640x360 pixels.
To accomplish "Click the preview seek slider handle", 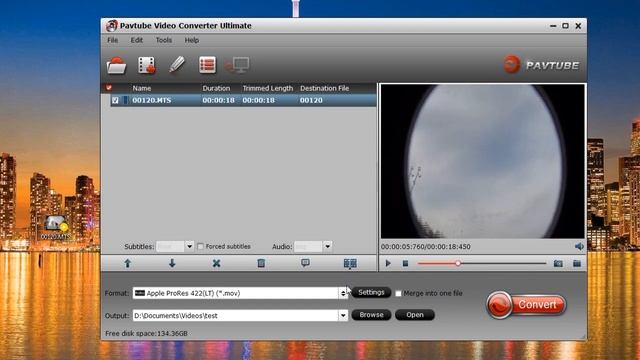I will click(x=458, y=264).
